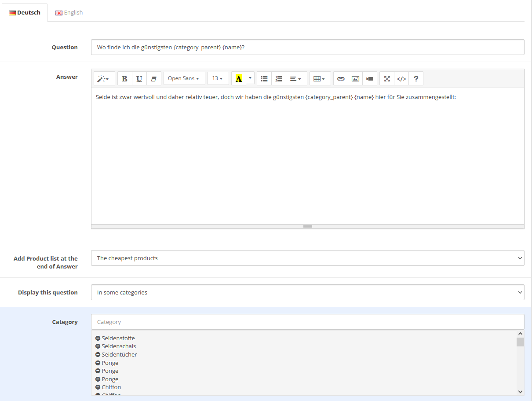Toggle the HTML code view
Image resolution: width=532 pixels, height=401 pixels.
pos(401,79)
